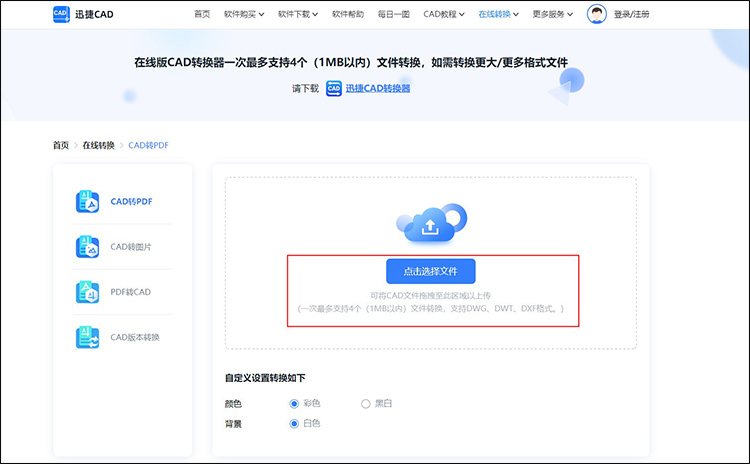Click CAD转PDF in the breadcrumb
Viewport: 750px width, 464px height.
[148, 145]
